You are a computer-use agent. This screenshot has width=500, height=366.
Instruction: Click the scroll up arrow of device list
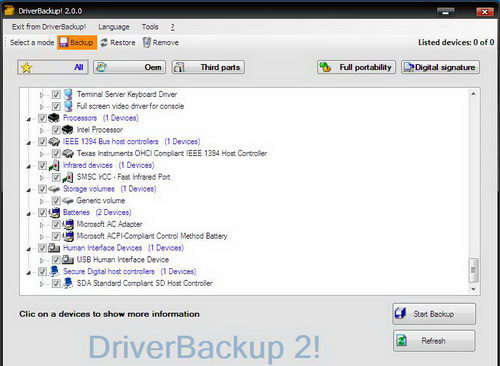click(473, 94)
